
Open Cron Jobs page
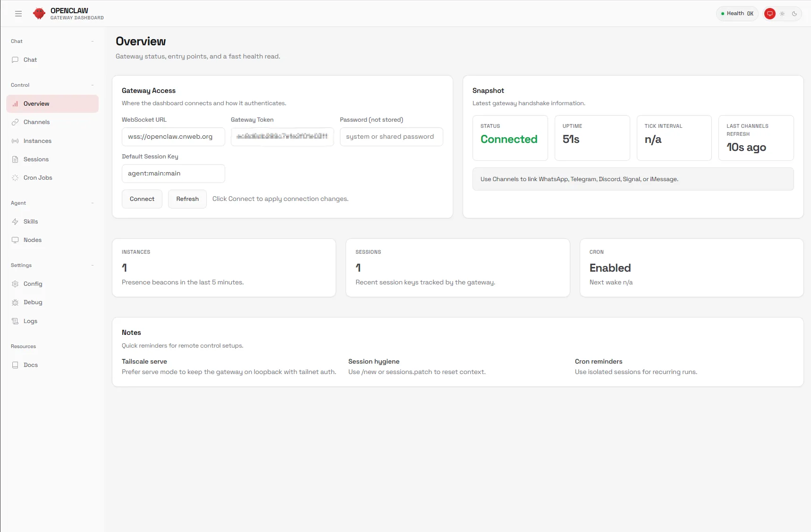tap(38, 178)
